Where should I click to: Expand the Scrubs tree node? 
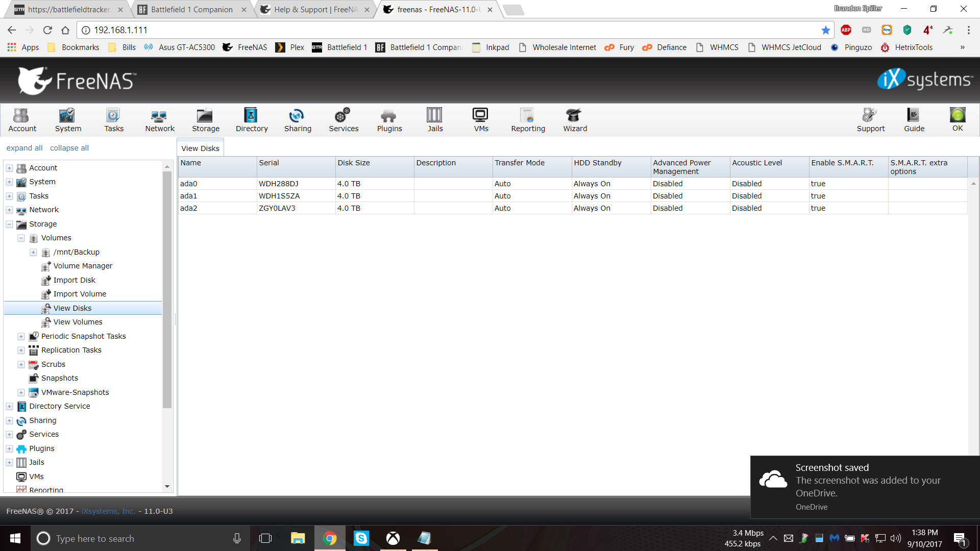21,364
